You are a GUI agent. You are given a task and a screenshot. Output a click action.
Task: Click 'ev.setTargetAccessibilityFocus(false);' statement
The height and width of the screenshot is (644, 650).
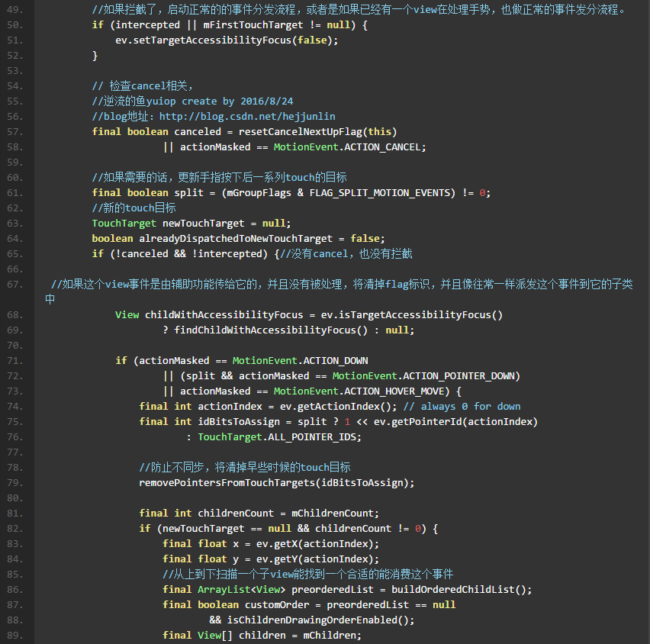tap(227, 40)
